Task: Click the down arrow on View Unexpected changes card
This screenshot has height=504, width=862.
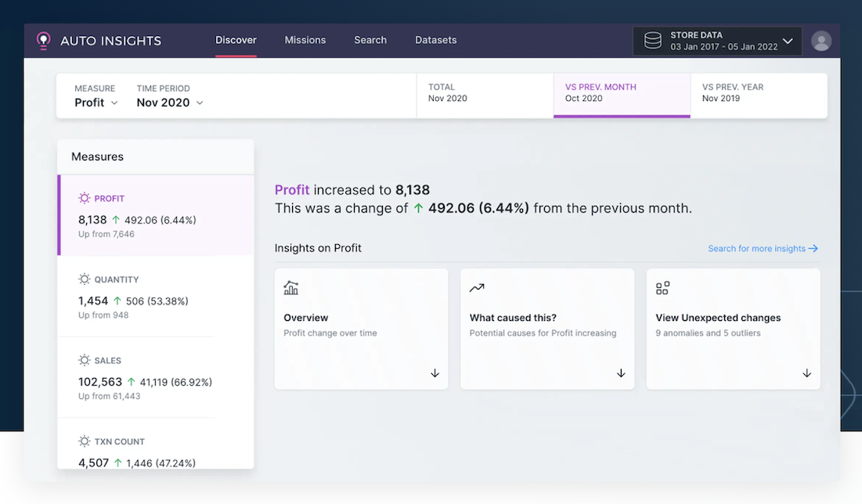Action: click(x=806, y=373)
